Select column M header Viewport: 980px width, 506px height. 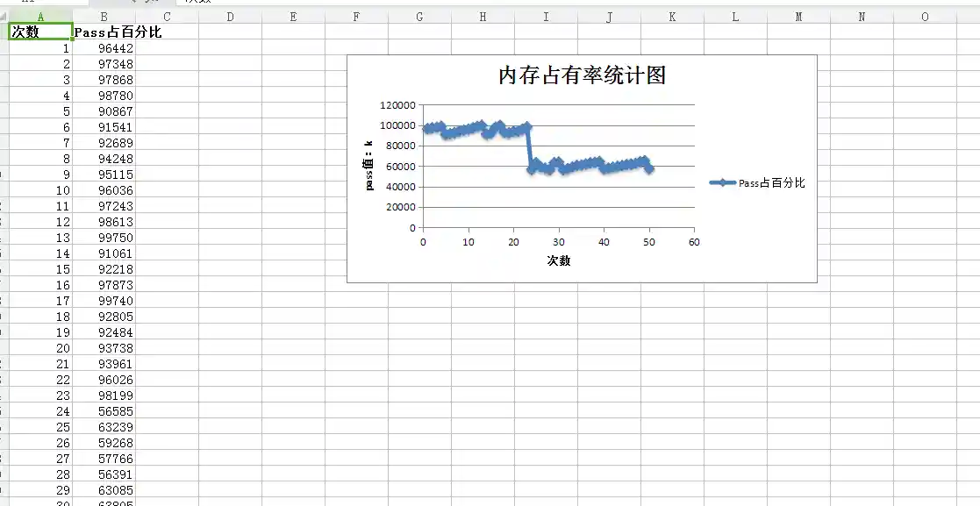tap(798, 17)
